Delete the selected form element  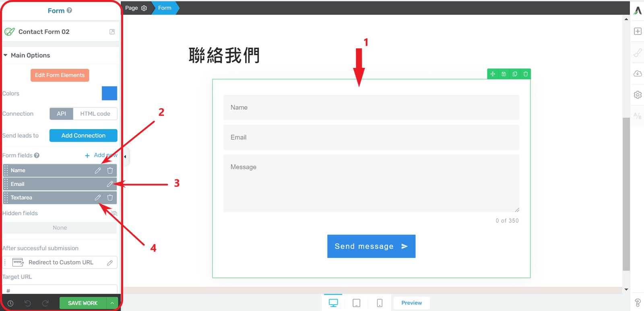click(525, 74)
